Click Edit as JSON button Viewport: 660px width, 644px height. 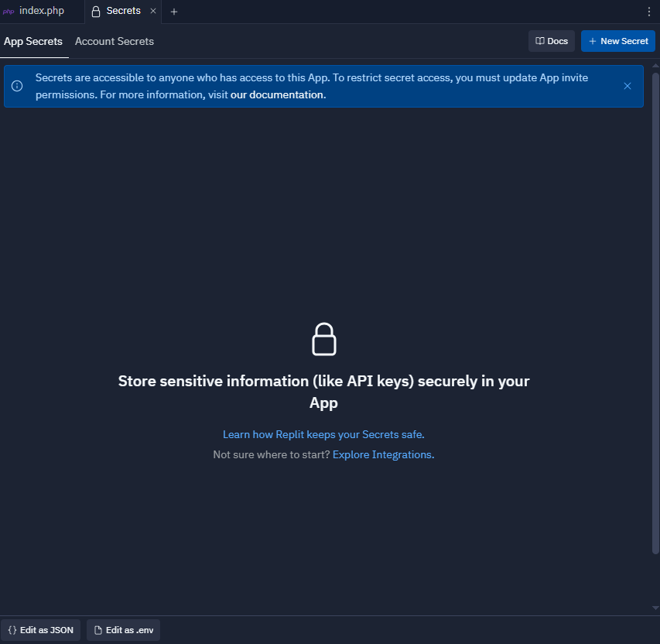[40, 630]
